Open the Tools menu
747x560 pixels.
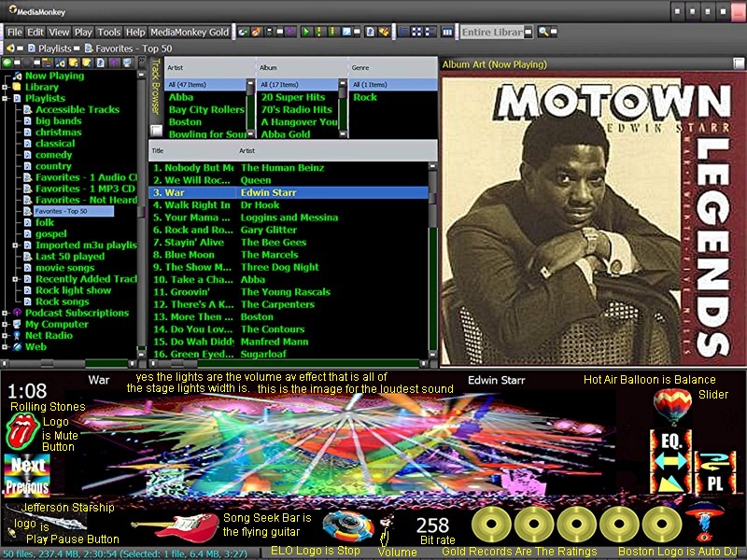pyautogui.click(x=109, y=32)
